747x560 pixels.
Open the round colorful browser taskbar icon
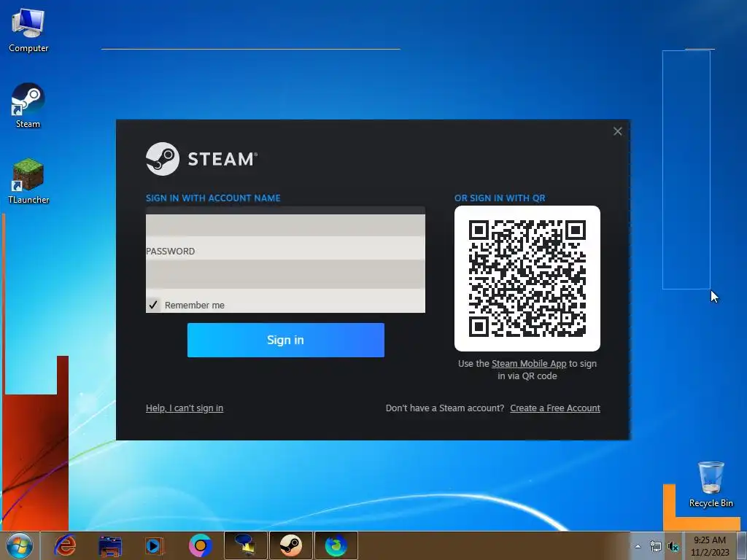[x=200, y=545]
